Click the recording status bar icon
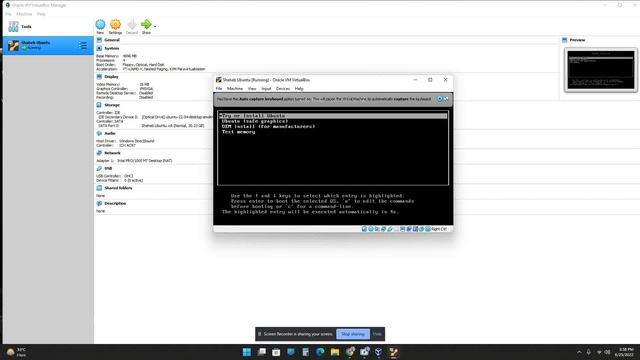 [409, 229]
